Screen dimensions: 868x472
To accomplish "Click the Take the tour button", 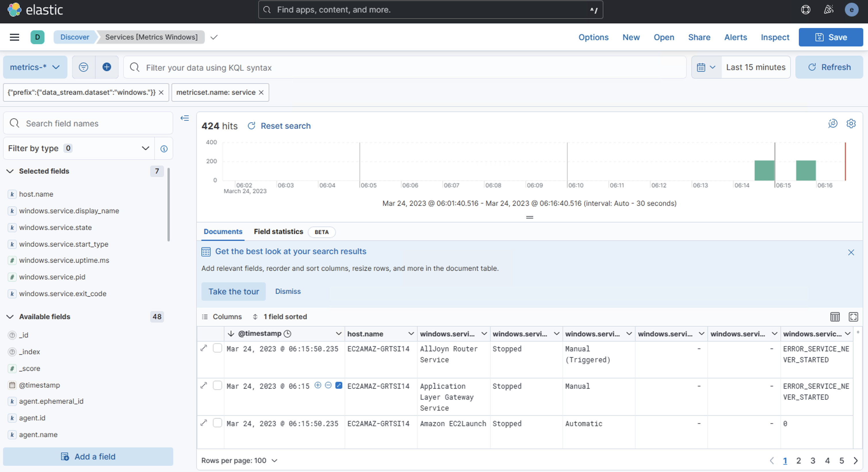I will tap(234, 291).
